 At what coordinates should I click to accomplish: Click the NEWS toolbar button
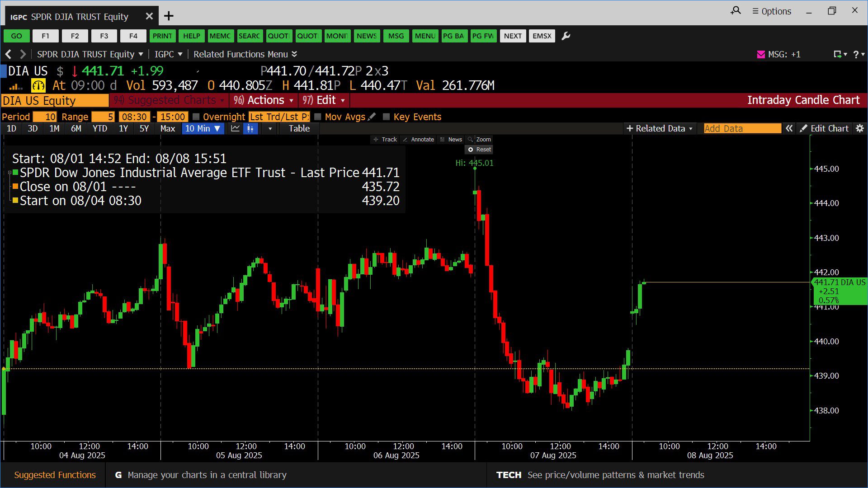pyautogui.click(x=367, y=36)
